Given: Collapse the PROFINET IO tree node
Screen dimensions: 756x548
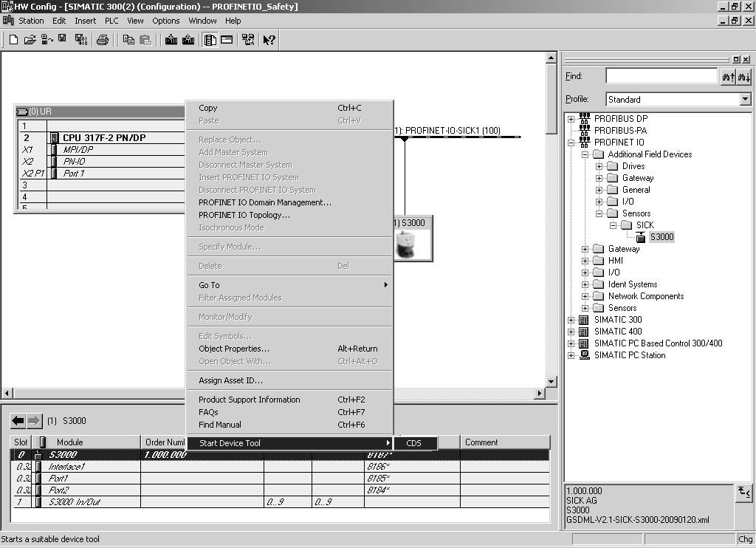Looking at the screenshot, I should (x=571, y=143).
